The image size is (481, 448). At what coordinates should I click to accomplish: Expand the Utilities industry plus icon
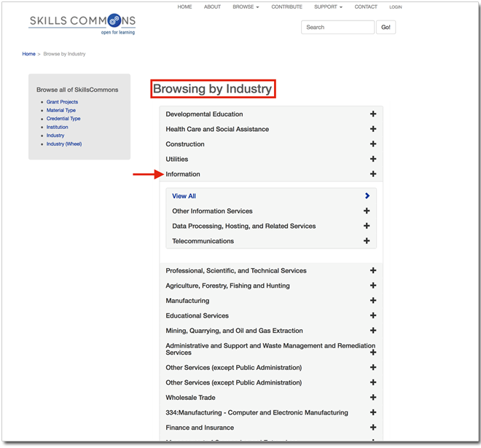pyautogui.click(x=373, y=159)
